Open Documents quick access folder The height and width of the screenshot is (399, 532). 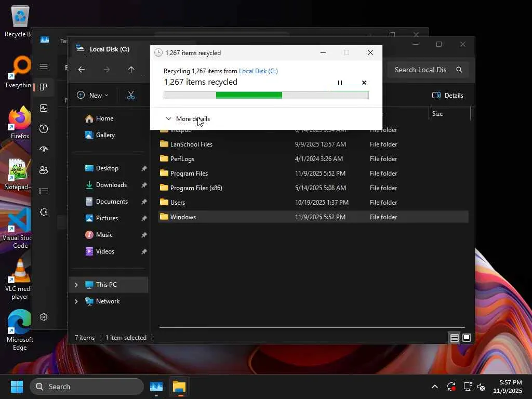click(x=112, y=202)
